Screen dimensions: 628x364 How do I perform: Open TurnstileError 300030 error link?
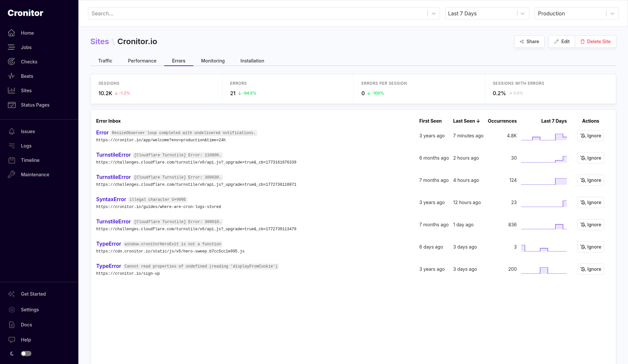(113, 177)
